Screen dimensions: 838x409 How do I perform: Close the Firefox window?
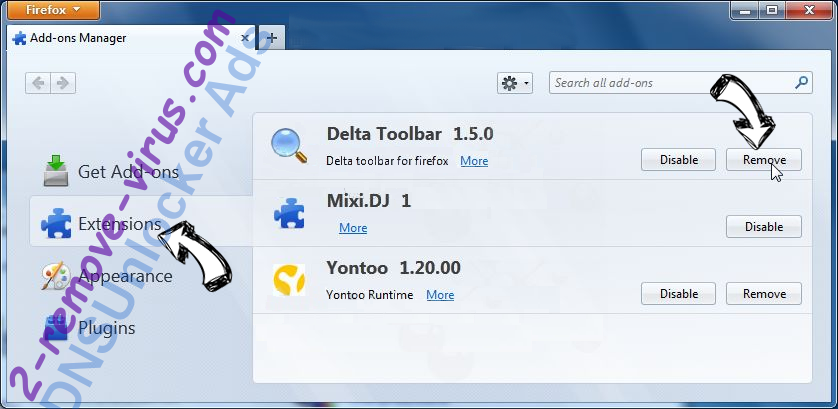807,9
